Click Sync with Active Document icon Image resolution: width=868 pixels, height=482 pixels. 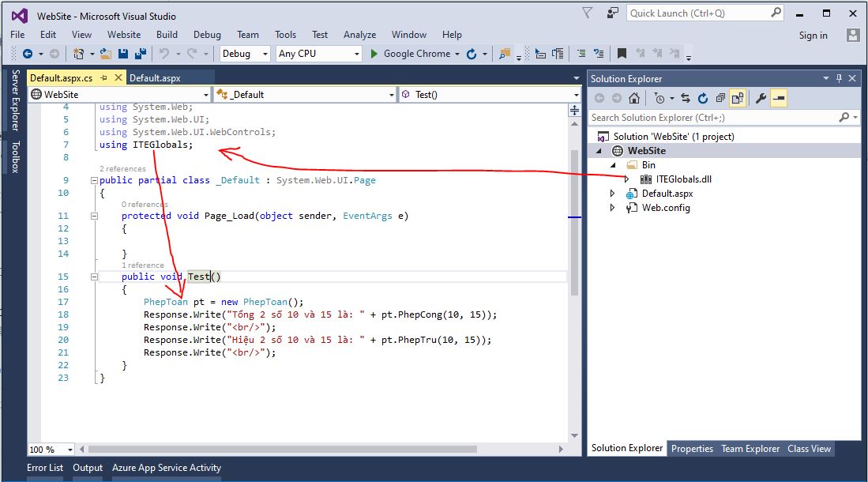[x=686, y=99]
